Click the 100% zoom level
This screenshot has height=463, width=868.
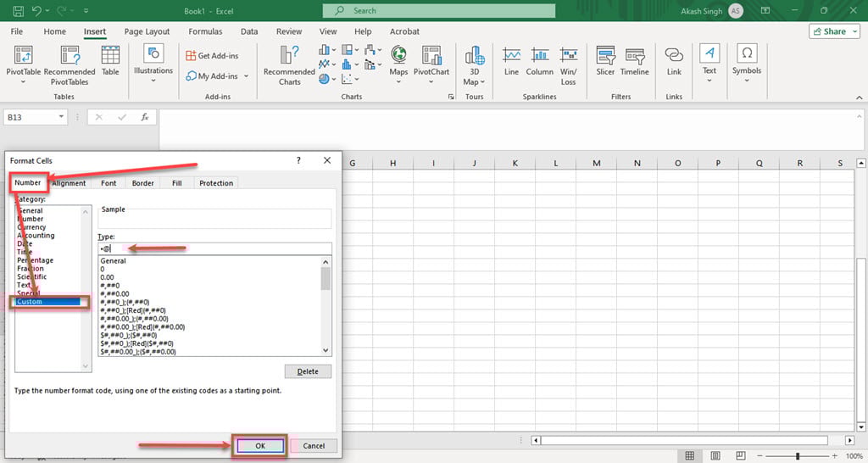coord(854,456)
